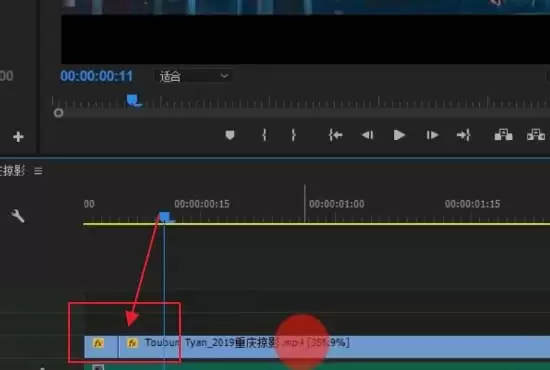Click the Add Marker button

(x=230, y=135)
